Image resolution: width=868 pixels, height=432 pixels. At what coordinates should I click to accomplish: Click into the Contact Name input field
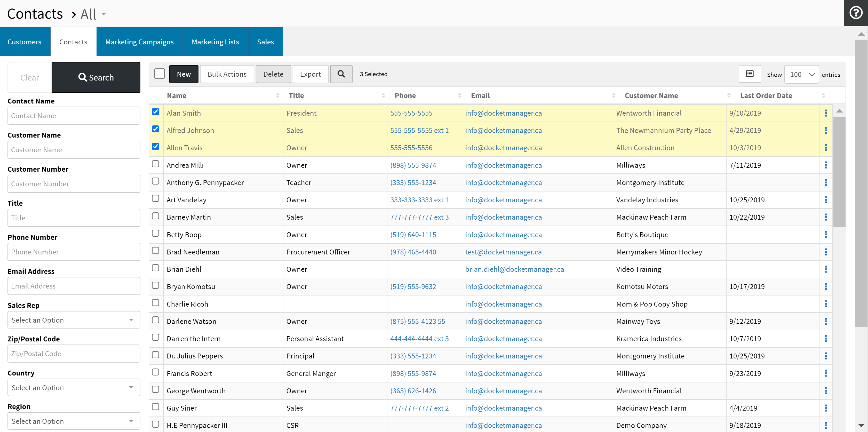click(x=74, y=116)
